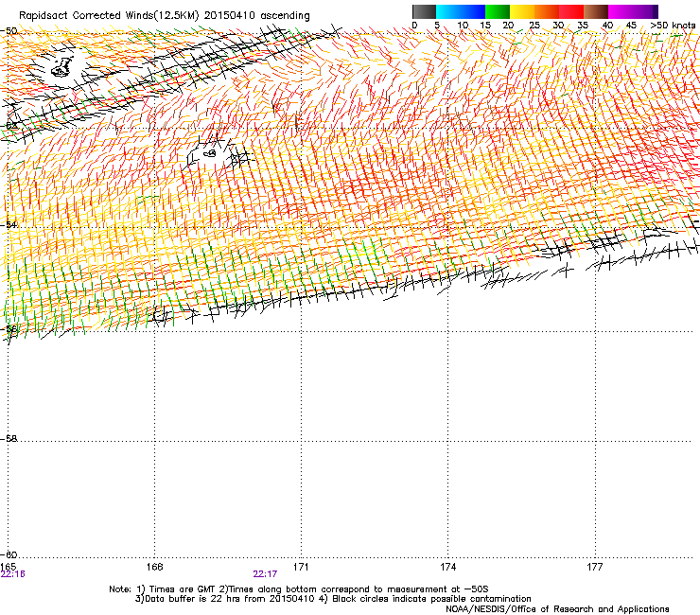Viewport: 700px width, 615px height.
Task: Click the small island outline below -52 latitude
Action: click(x=210, y=153)
